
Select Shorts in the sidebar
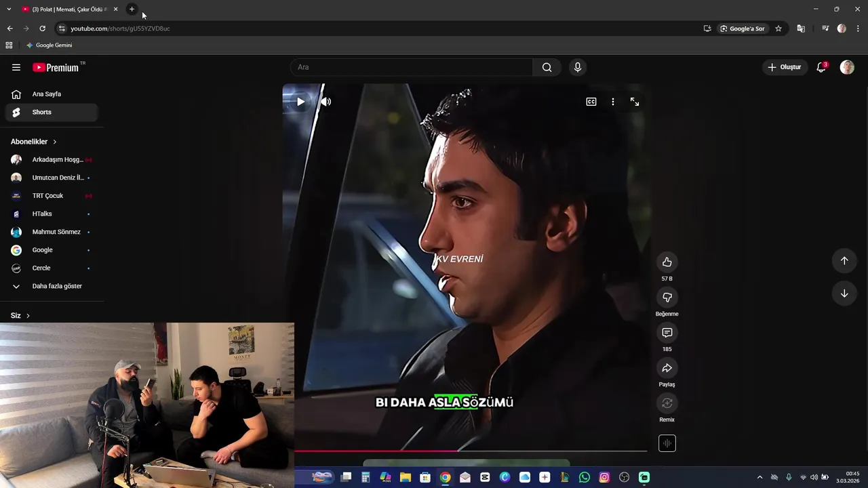point(52,113)
